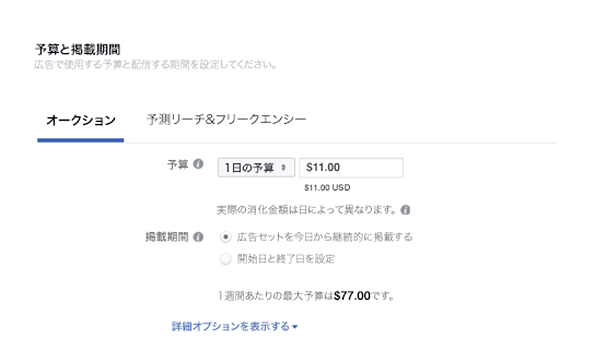
Task: Click the $77.00 weekly maximum amount
Action: click(x=352, y=296)
